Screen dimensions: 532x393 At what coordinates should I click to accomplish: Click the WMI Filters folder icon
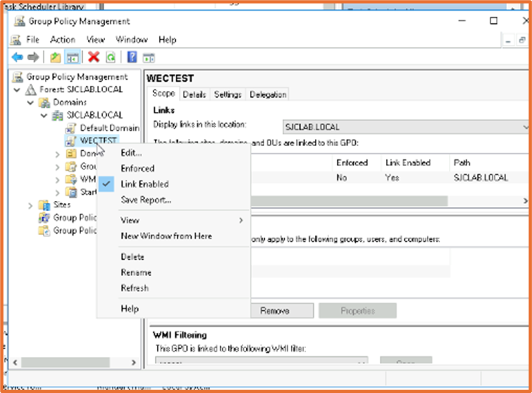(x=71, y=179)
